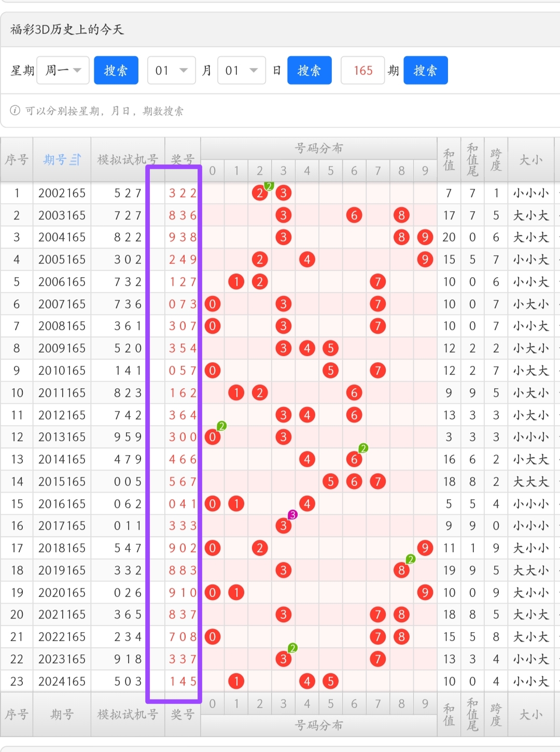Click green badge 2 in row 2002165

click(x=269, y=186)
